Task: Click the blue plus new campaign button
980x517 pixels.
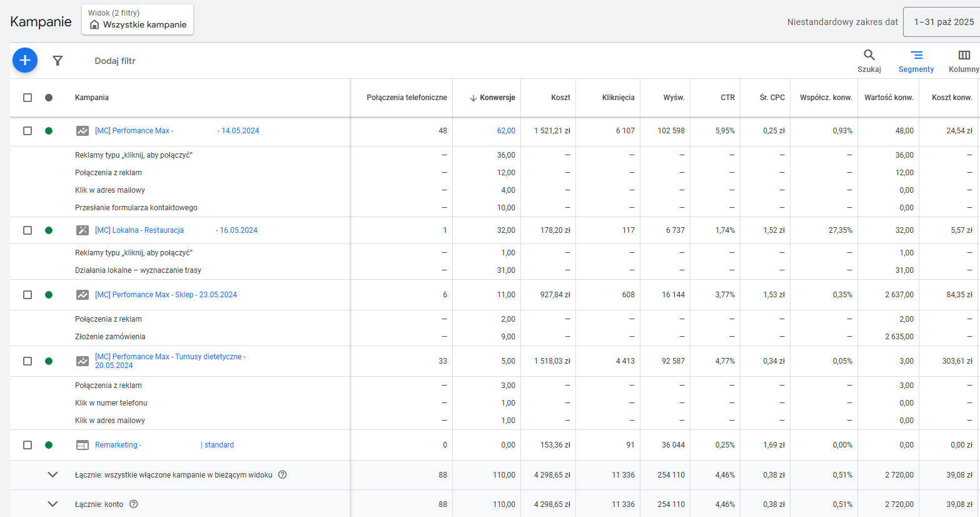Action: [x=25, y=60]
